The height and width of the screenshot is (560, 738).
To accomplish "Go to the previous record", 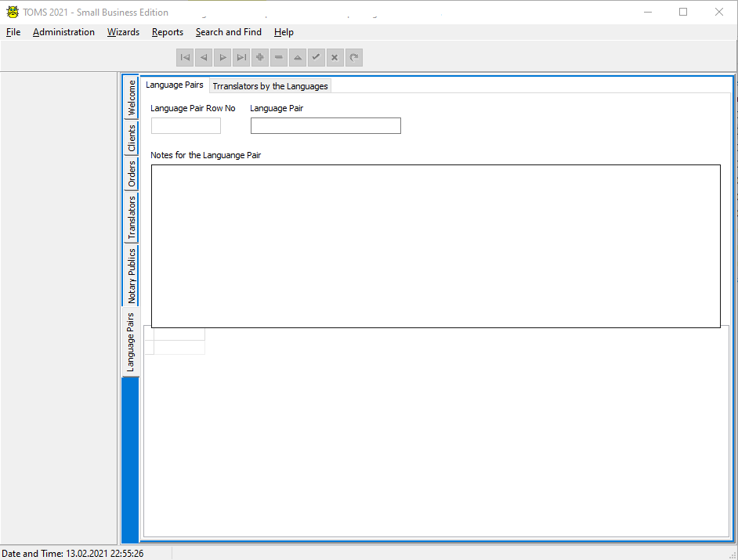I will 204,57.
